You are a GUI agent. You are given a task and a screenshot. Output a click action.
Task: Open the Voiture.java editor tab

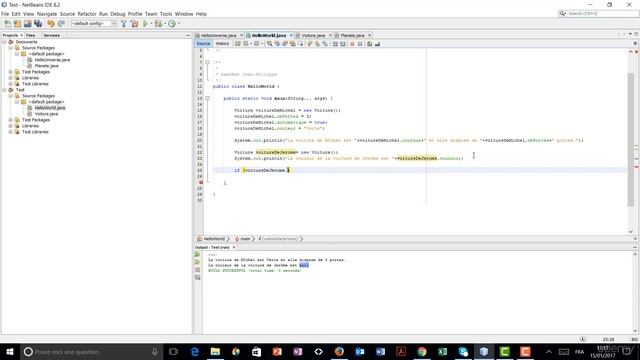[313, 36]
